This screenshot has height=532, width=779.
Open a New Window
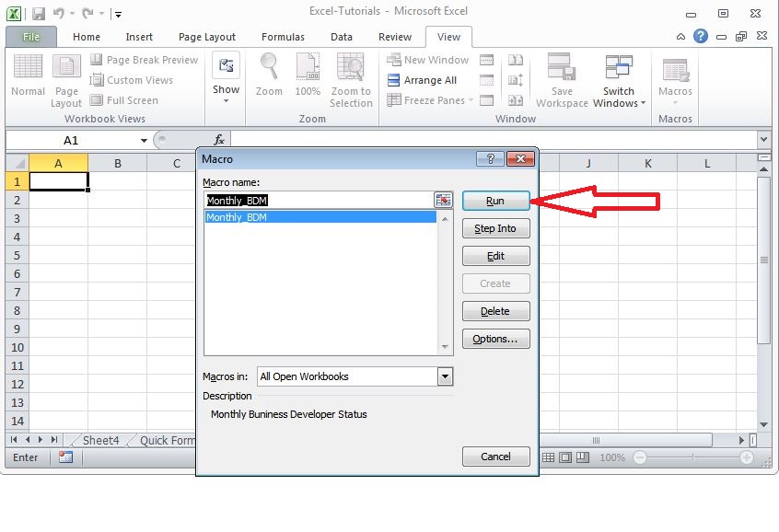(428, 60)
